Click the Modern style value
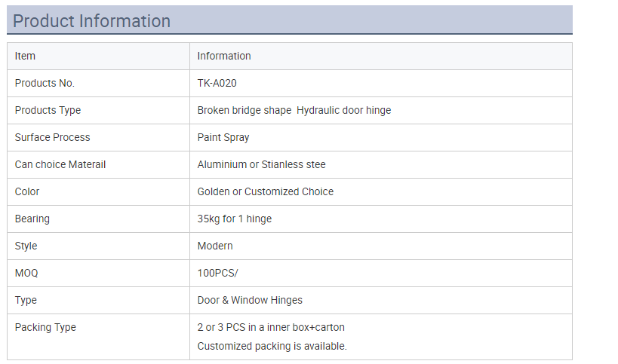The height and width of the screenshot is (364, 618). pyautogui.click(x=215, y=246)
